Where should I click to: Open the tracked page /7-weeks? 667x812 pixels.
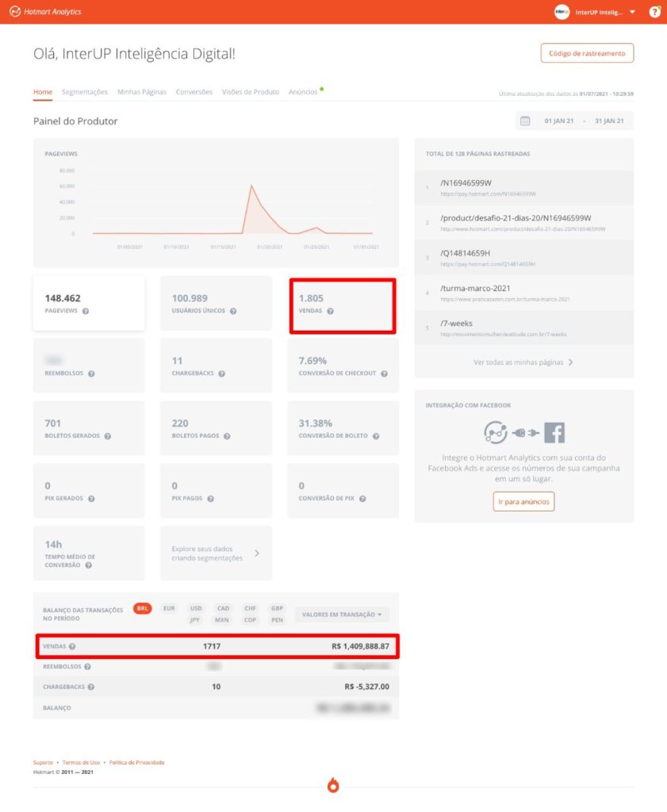(524, 328)
